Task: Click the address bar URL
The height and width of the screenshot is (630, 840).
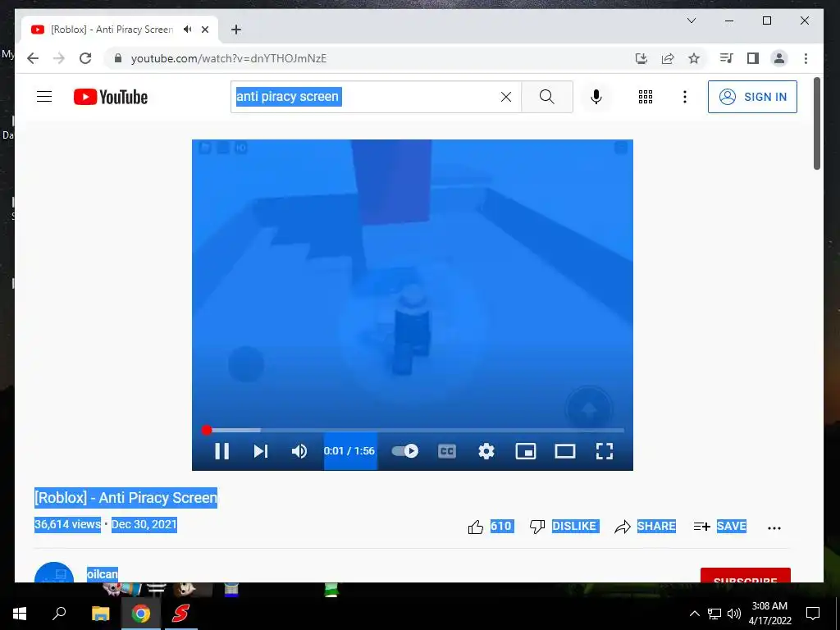Action: (x=229, y=58)
